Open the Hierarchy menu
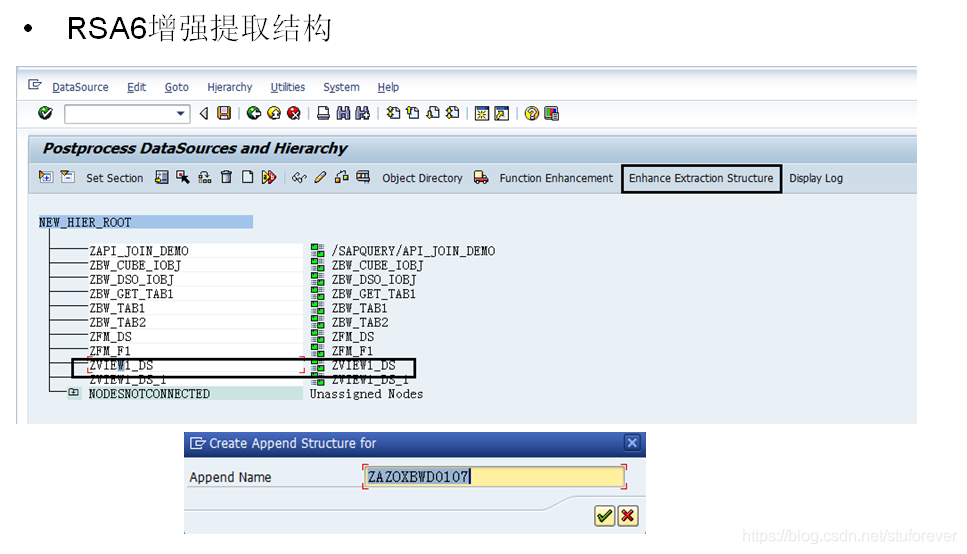The image size is (967, 554). 229,87
